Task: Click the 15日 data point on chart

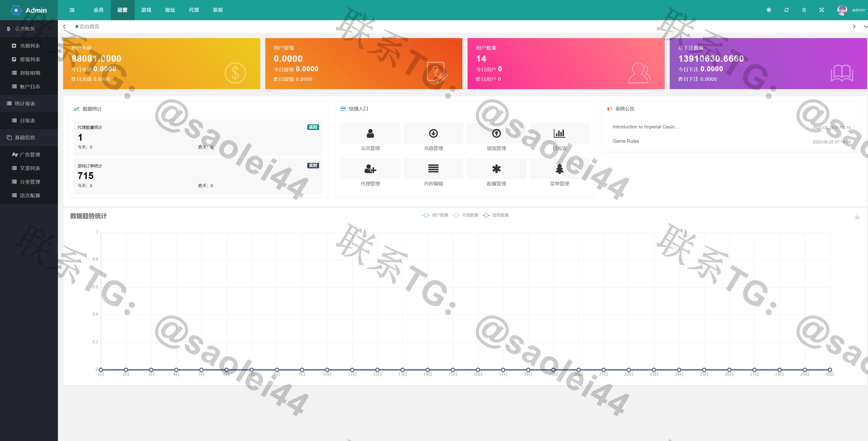Action: pyautogui.click(x=453, y=370)
